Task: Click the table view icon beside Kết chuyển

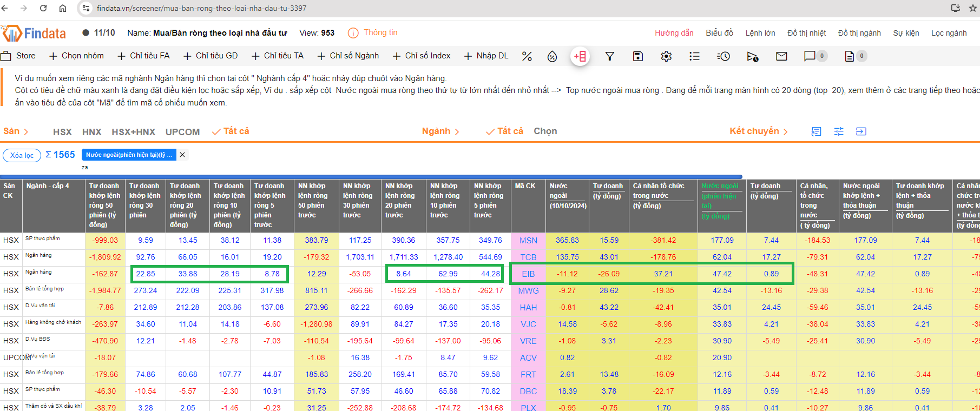Action: pyautogui.click(x=817, y=131)
